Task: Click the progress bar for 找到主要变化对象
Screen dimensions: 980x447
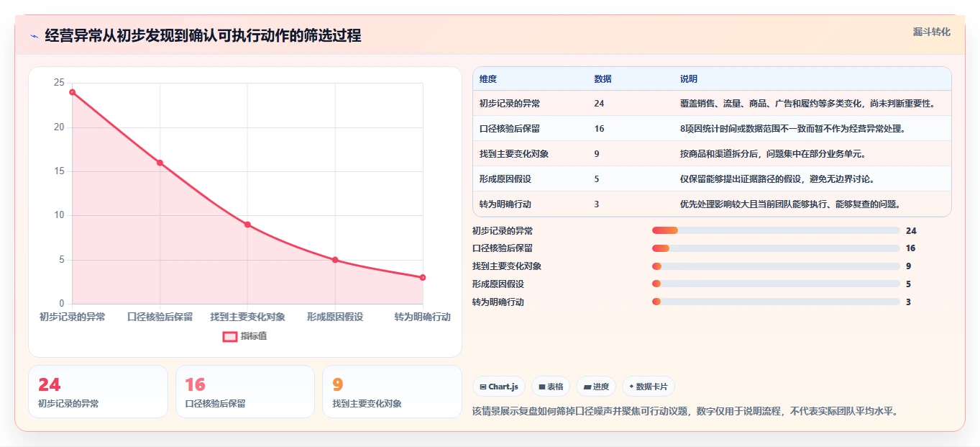Action: 776,266
